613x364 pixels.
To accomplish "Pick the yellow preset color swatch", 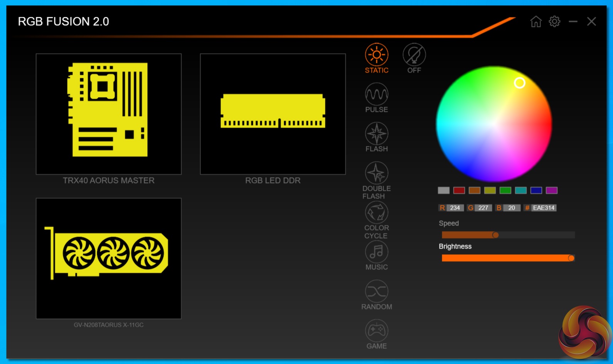I will click(x=490, y=190).
